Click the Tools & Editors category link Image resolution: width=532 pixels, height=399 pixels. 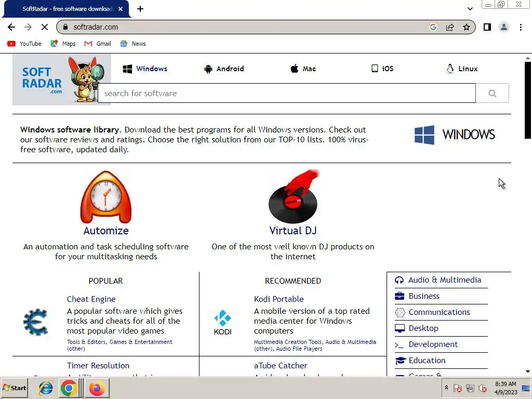(x=86, y=342)
